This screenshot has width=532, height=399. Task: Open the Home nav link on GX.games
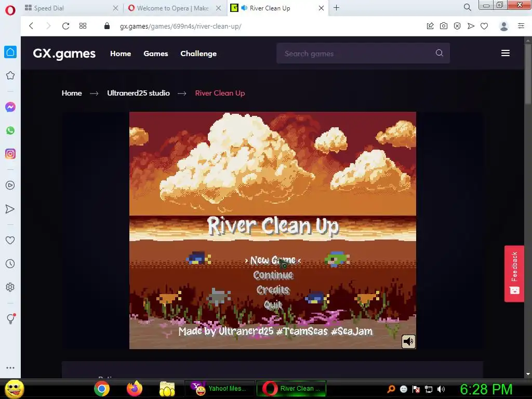[x=121, y=54]
